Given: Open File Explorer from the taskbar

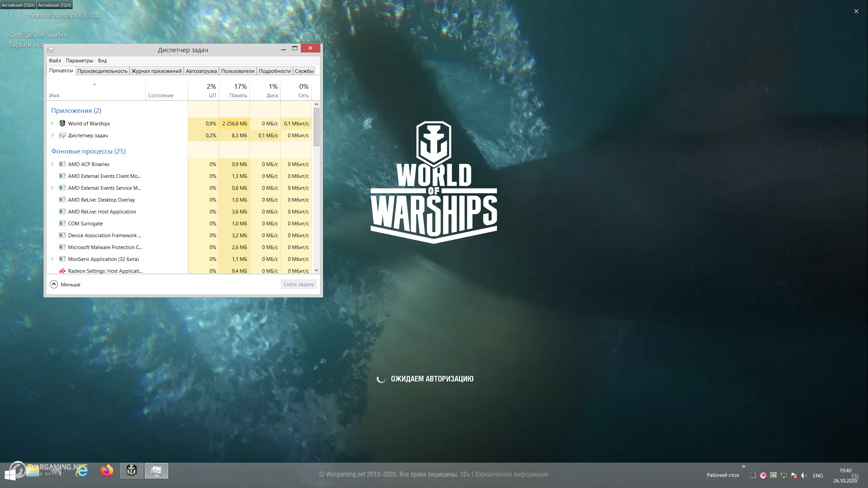Looking at the screenshot, I should tap(33, 471).
